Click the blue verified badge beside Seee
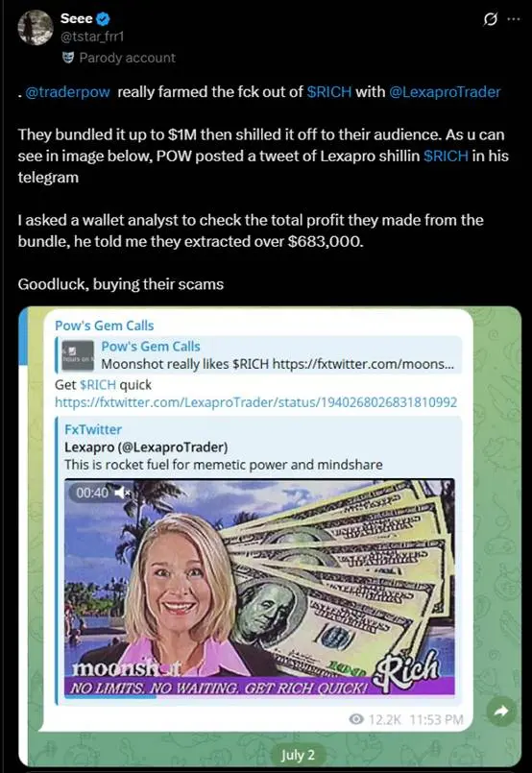532x773 pixels. (x=103, y=19)
